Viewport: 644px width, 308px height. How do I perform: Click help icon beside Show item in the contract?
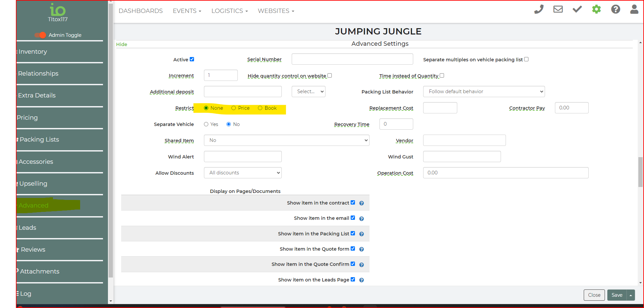pos(362,203)
